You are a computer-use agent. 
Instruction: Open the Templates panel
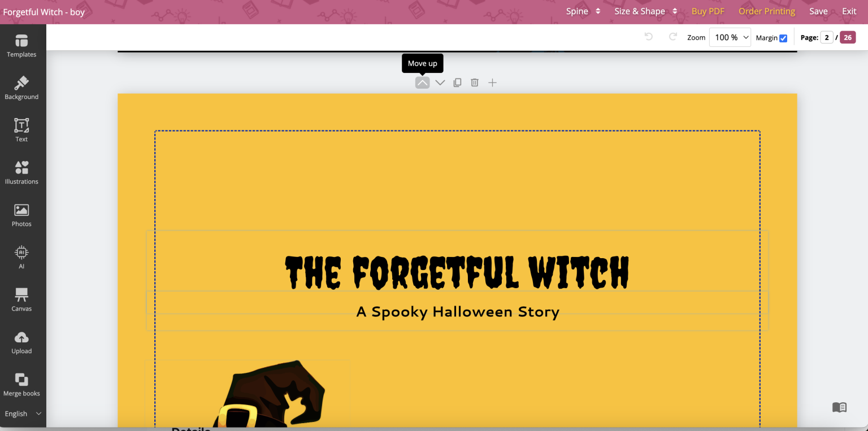(x=21, y=45)
